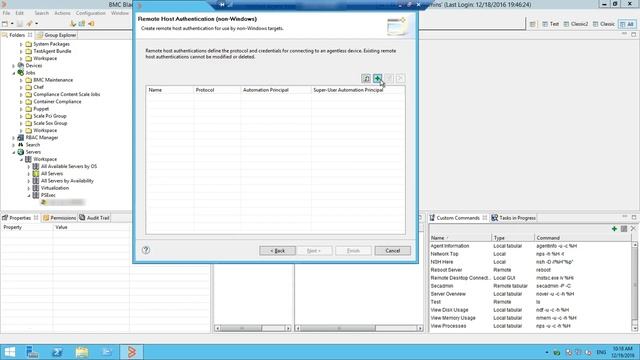Image resolution: width=640 pixels, height=360 pixels.
Task: Select the Container Compliance folder
Action: point(57,102)
